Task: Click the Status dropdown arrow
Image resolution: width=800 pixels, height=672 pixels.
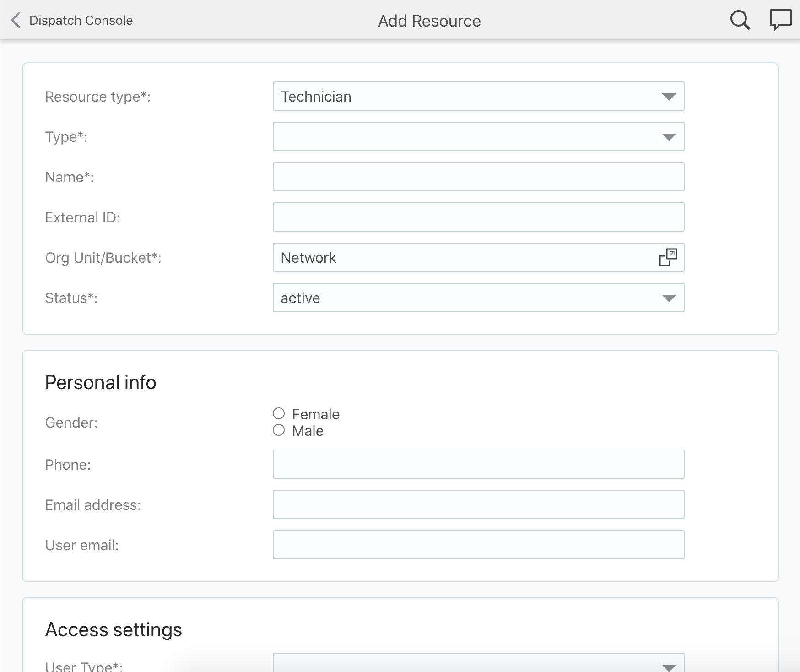Action: coord(669,298)
